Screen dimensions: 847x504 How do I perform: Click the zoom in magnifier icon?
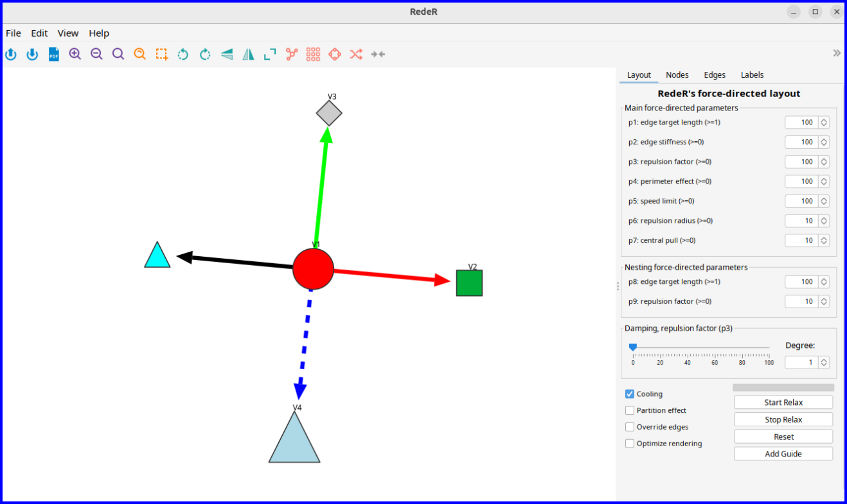(x=75, y=55)
